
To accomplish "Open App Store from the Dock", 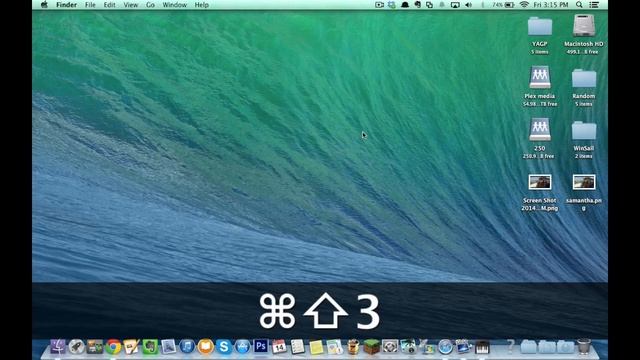I will (242, 347).
